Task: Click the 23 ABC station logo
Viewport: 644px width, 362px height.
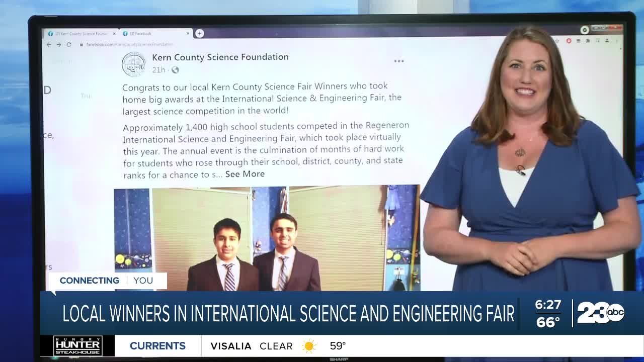Action: click(x=601, y=313)
